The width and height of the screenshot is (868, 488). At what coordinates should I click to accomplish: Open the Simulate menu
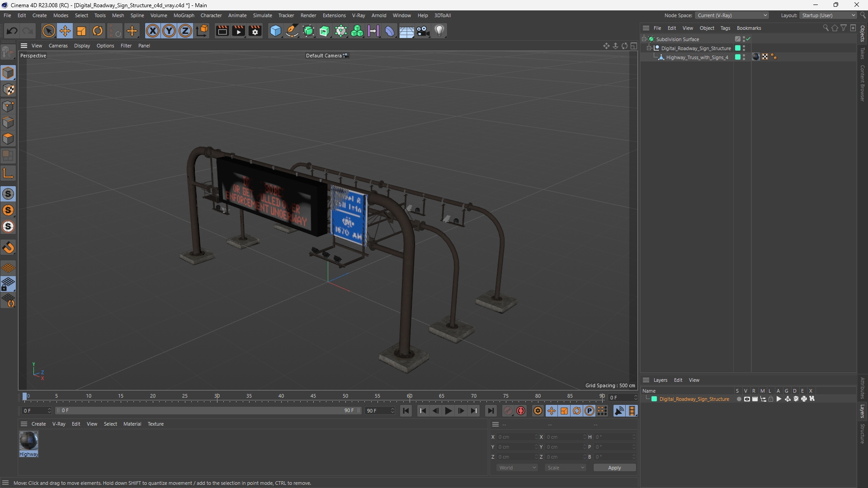click(262, 15)
